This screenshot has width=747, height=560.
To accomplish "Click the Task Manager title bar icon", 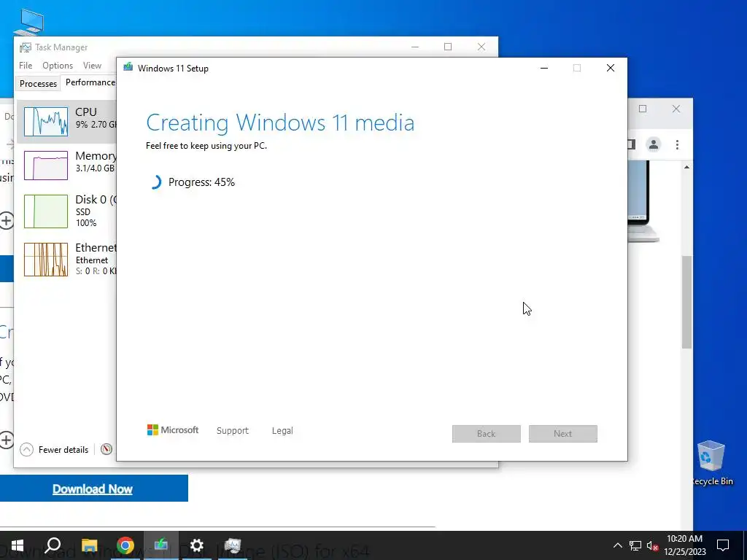I will pos(26,47).
